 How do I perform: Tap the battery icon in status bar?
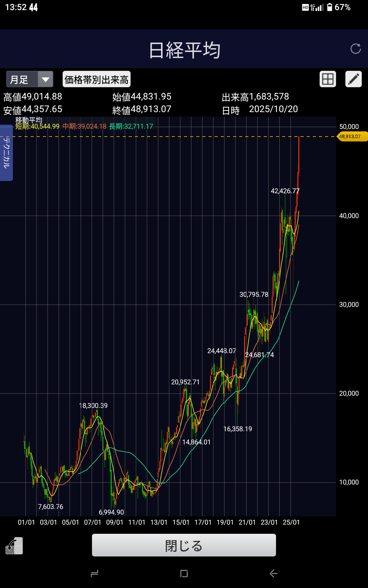[x=330, y=7]
